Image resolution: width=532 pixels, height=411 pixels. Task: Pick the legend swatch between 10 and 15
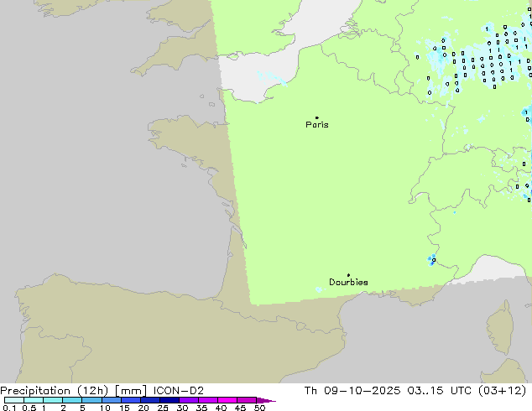tap(111, 400)
